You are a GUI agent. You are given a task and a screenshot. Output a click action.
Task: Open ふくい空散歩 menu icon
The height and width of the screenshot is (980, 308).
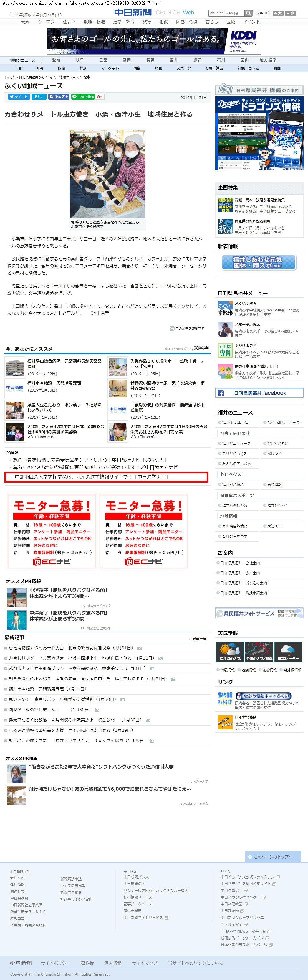pyautogui.click(x=225, y=309)
